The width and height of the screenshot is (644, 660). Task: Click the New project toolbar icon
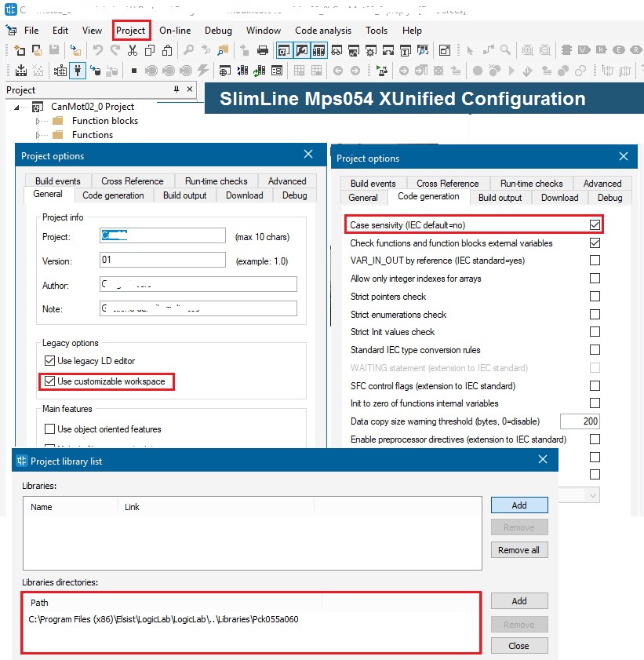(x=20, y=50)
